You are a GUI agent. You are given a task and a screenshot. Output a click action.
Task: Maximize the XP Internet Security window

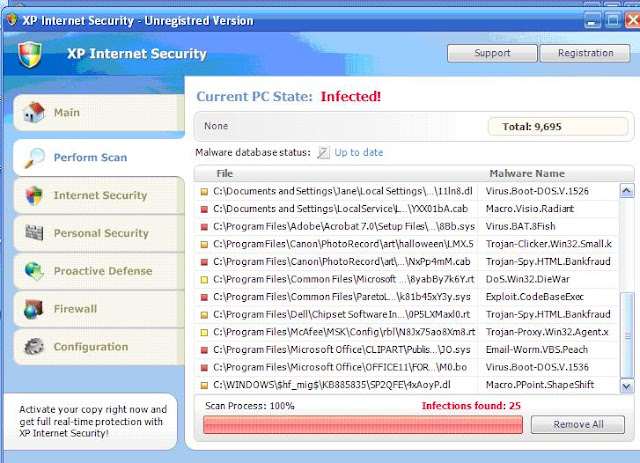click(613, 20)
